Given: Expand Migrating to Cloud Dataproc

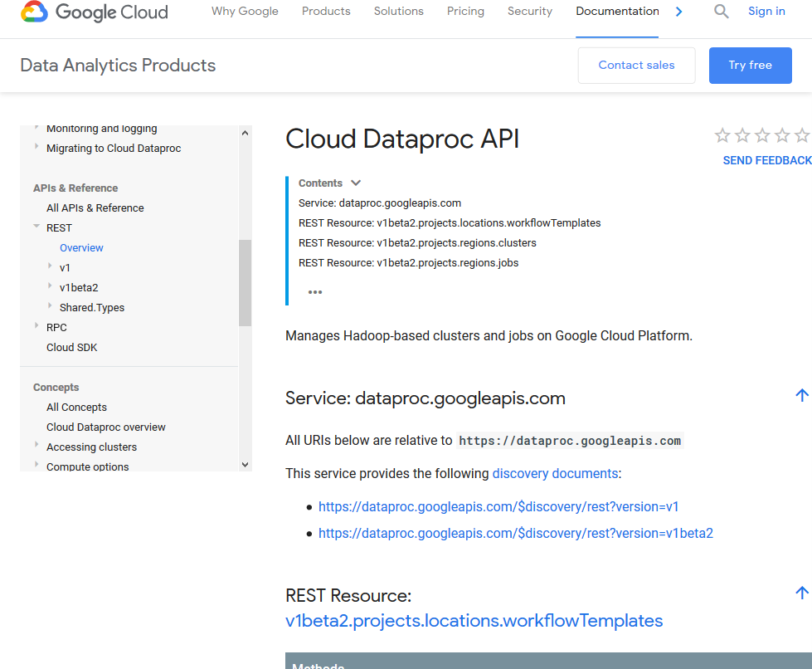Looking at the screenshot, I should pos(36,147).
